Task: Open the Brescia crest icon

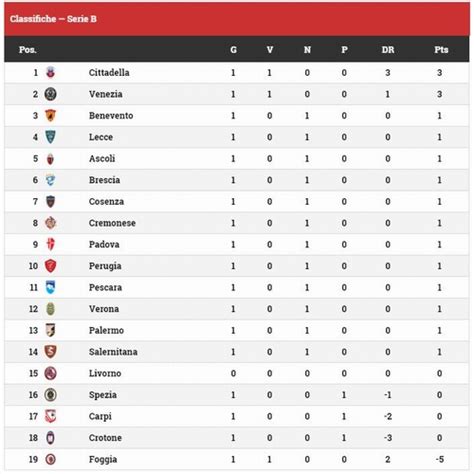Action: (50, 180)
